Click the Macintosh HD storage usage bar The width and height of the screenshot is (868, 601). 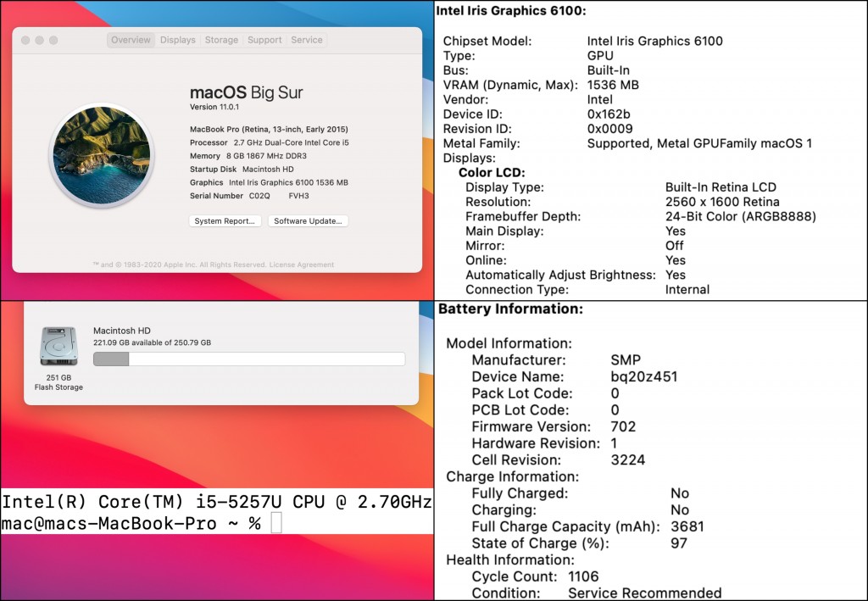click(248, 359)
